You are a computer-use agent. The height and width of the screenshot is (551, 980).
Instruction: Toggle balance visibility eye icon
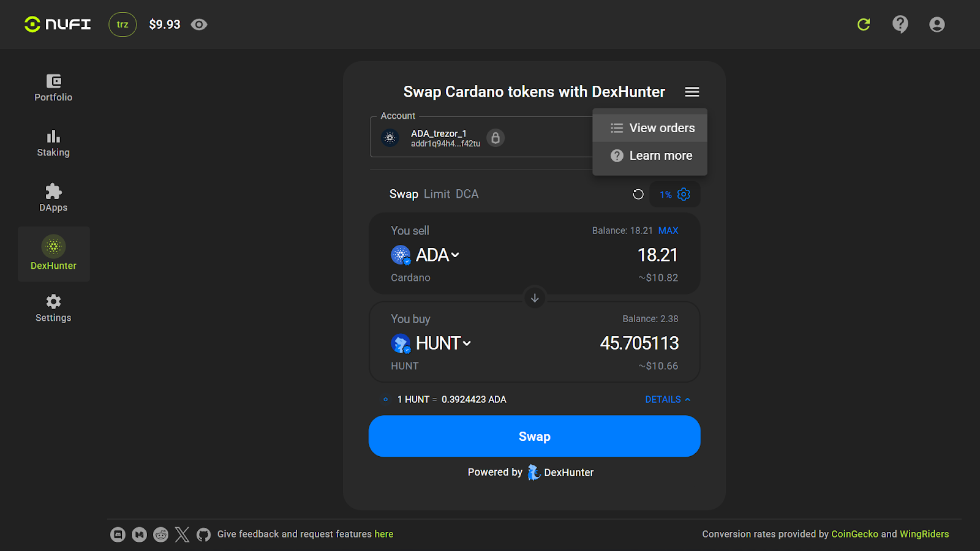(x=199, y=24)
